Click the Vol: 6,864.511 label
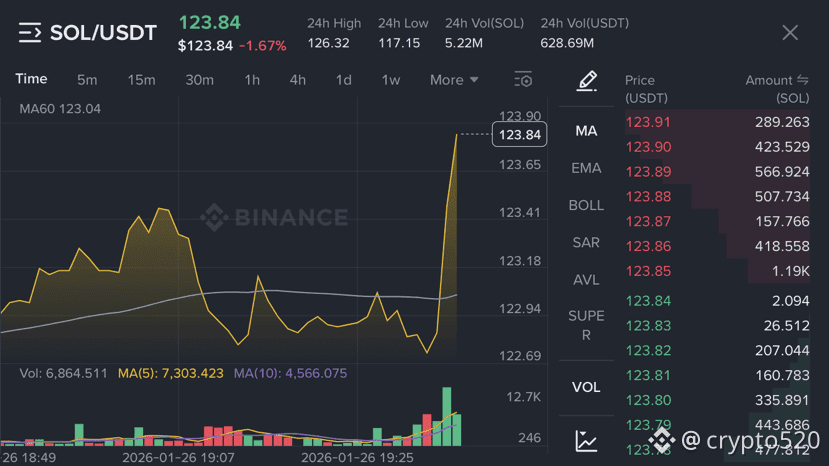829x466 pixels. pos(63,373)
